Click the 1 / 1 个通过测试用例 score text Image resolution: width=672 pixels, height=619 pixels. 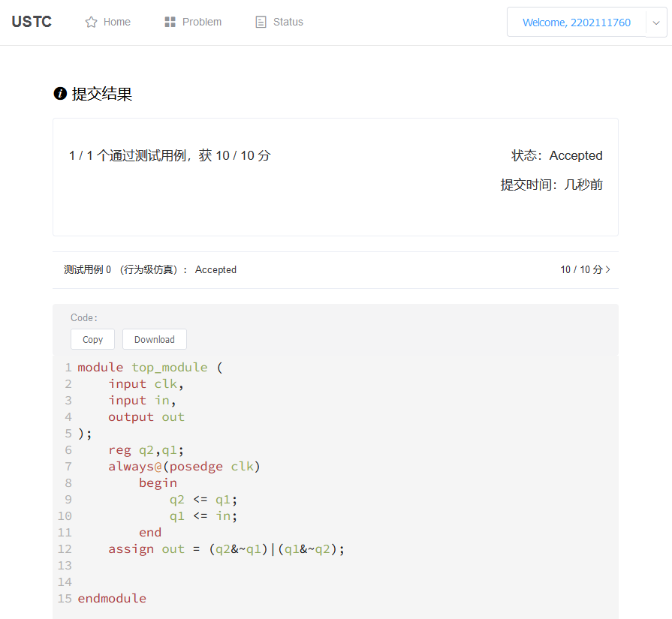[170, 155]
